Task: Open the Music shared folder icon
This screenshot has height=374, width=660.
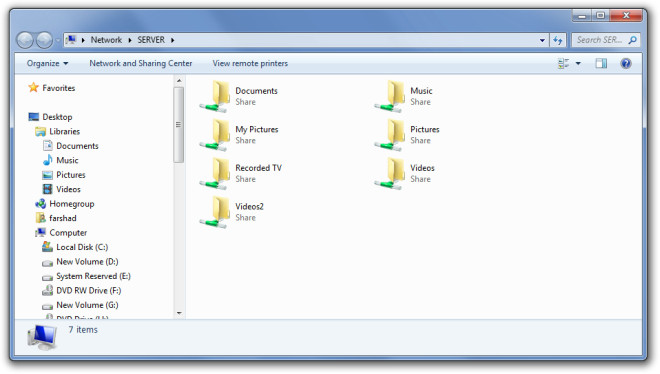Action: point(391,97)
